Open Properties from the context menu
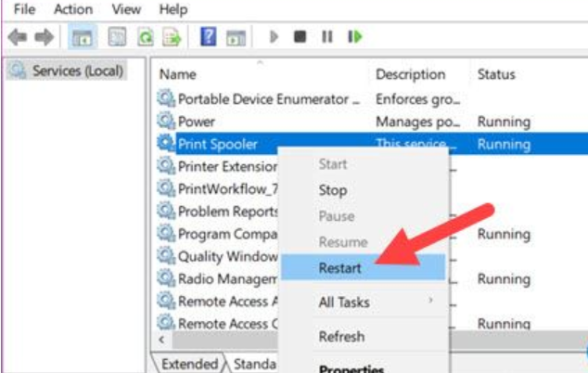Screen dimensions: 588x373 [x=363, y=367]
